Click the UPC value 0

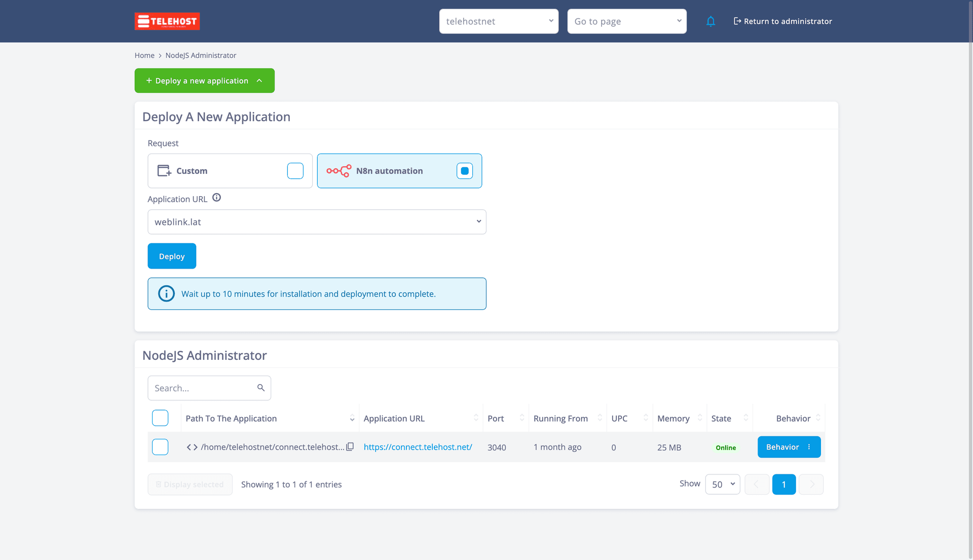(614, 447)
